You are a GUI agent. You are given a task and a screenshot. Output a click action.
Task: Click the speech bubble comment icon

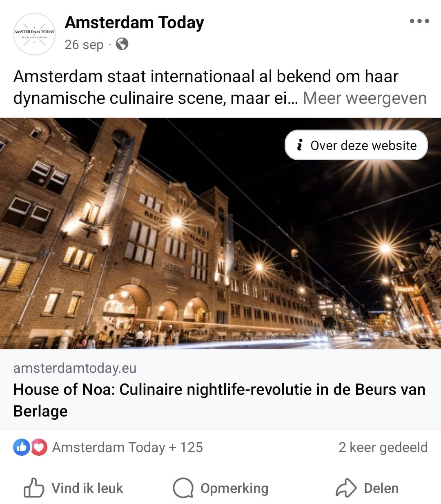tap(183, 488)
